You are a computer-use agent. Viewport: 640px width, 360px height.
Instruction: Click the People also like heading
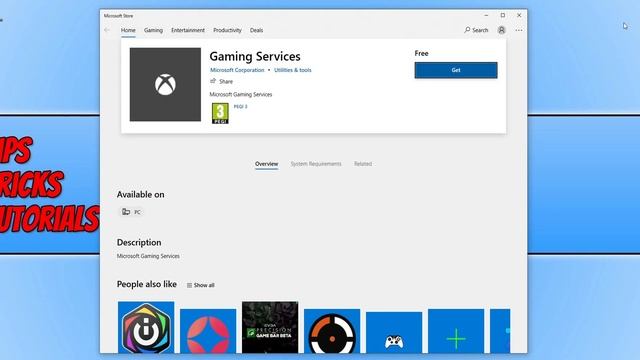pos(147,284)
